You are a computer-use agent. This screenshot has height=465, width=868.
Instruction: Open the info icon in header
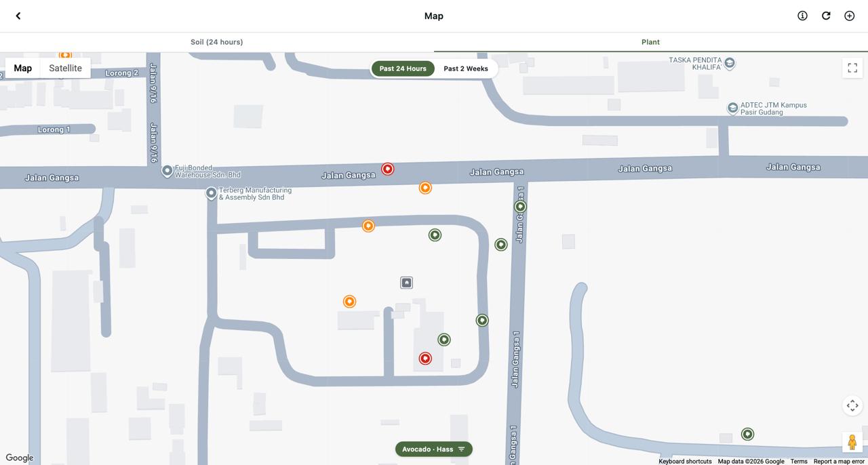(x=802, y=16)
